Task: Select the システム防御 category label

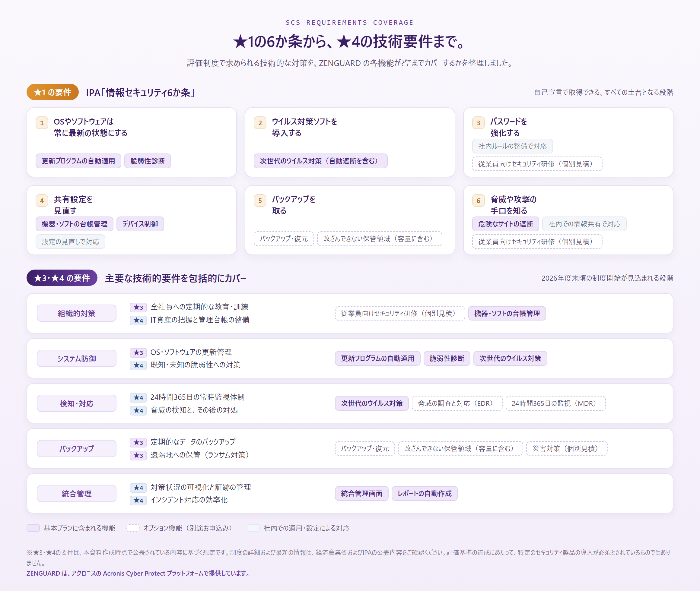Action: pos(76,359)
